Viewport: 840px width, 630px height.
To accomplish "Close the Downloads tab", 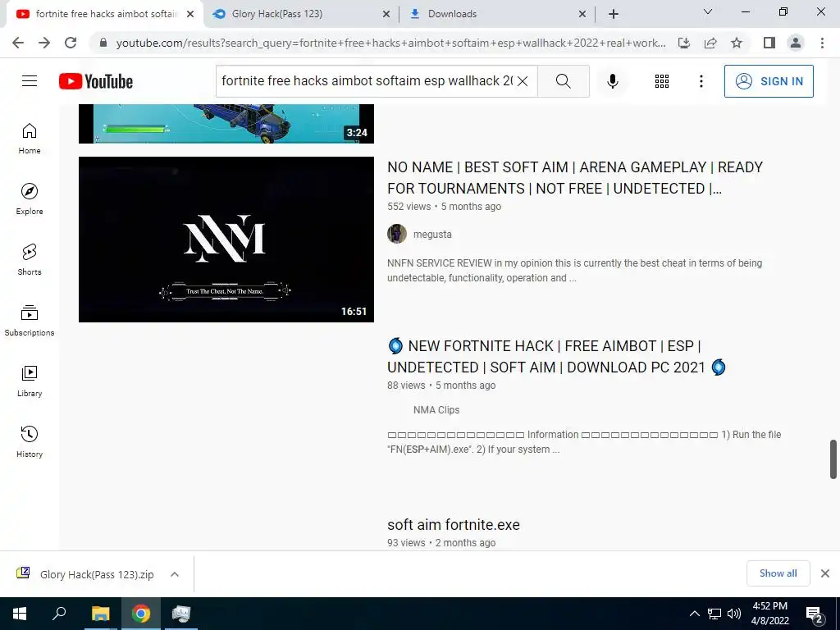I will coord(582,14).
